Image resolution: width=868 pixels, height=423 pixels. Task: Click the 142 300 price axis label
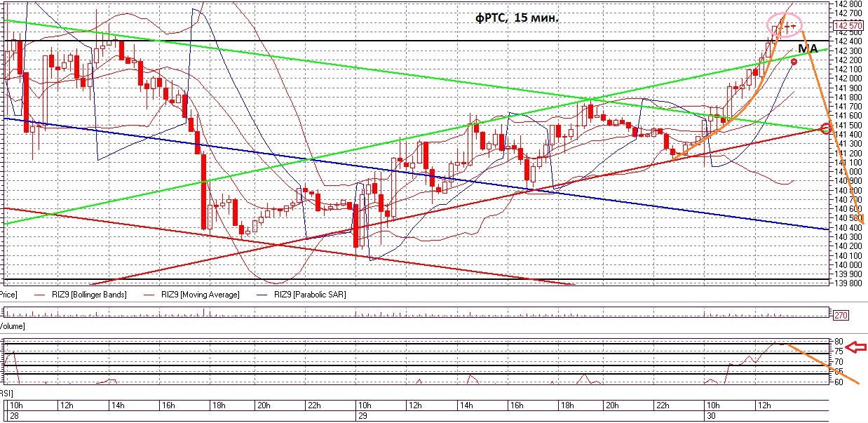pyautogui.click(x=849, y=51)
